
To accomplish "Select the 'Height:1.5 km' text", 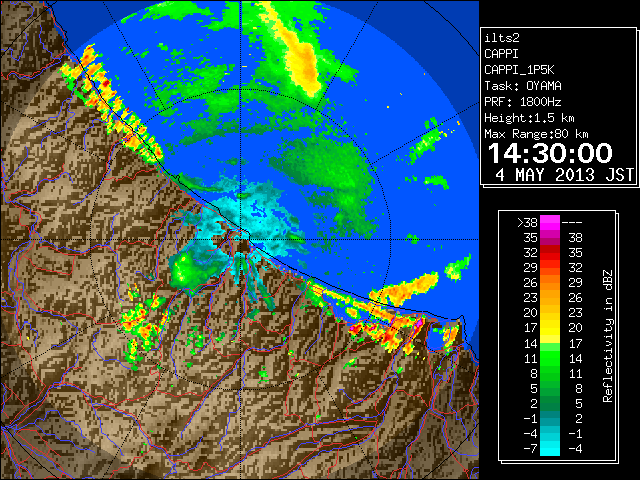I will tap(529, 118).
